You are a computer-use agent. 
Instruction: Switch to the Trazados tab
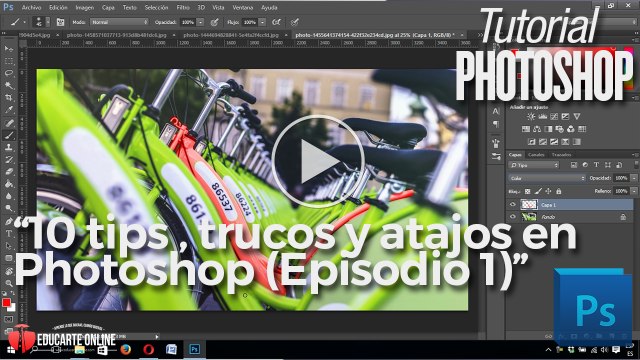[561, 155]
